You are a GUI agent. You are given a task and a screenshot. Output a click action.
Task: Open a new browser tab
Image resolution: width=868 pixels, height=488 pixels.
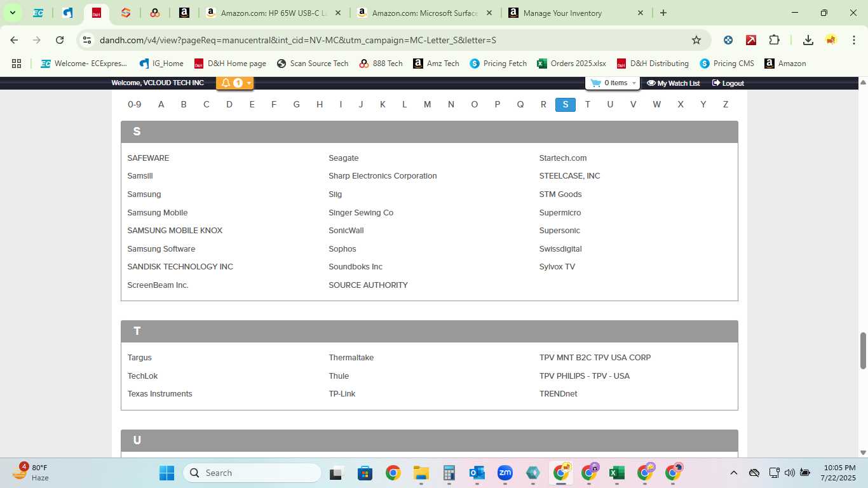tap(663, 13)
